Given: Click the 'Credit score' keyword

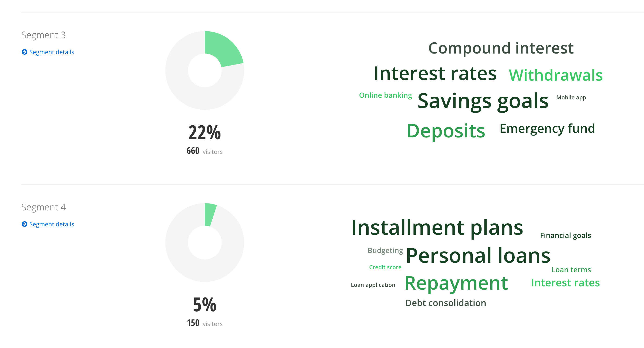Looking at the screenshot, I should click(385, 267).
